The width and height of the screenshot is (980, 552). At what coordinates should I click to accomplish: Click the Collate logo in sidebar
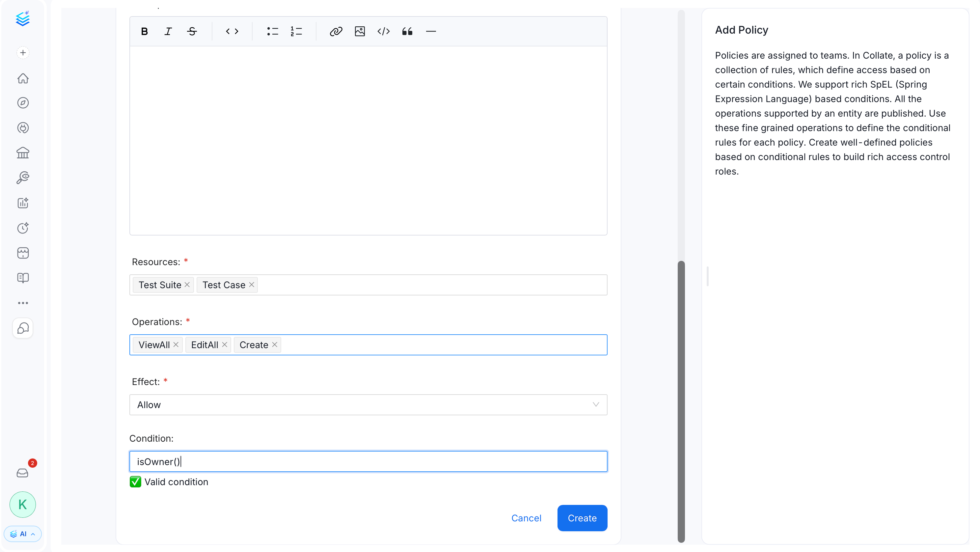tap(23, 19)
